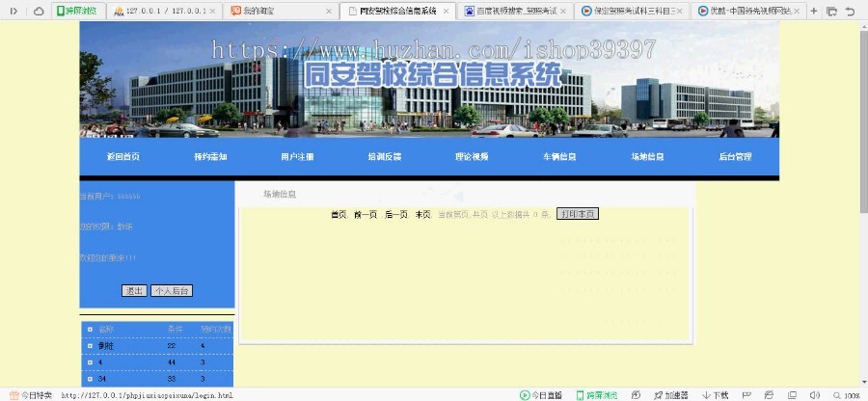Click the square bullet icon beside 倒桩
Screen dimensions: 868x401
(90, 346)
